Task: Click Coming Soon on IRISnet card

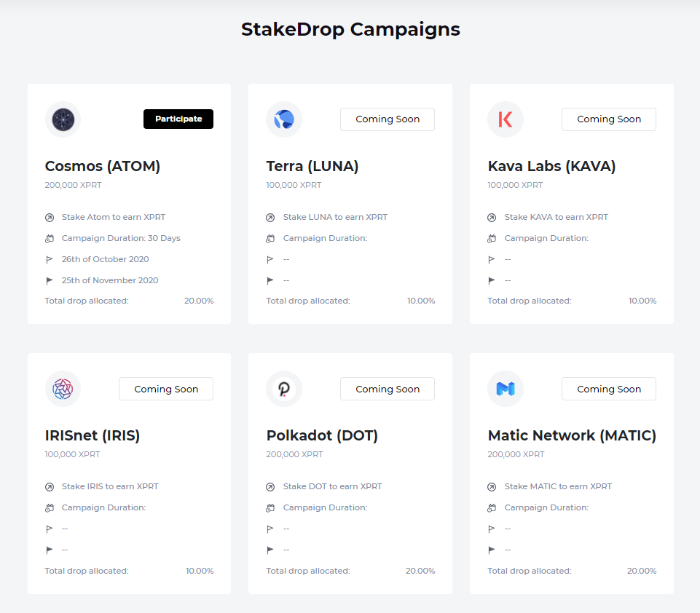Action: coord(166,389)
